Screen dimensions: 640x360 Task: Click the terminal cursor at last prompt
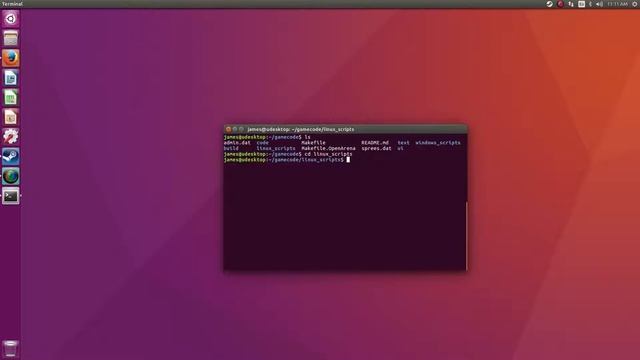click(348, 160)
